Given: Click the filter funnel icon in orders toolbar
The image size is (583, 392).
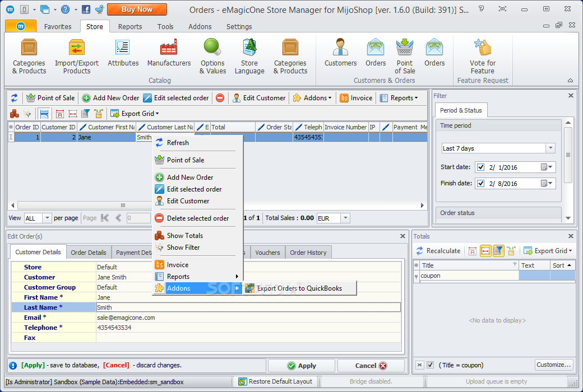Looking at the screenshot, I should coord(86,114).
